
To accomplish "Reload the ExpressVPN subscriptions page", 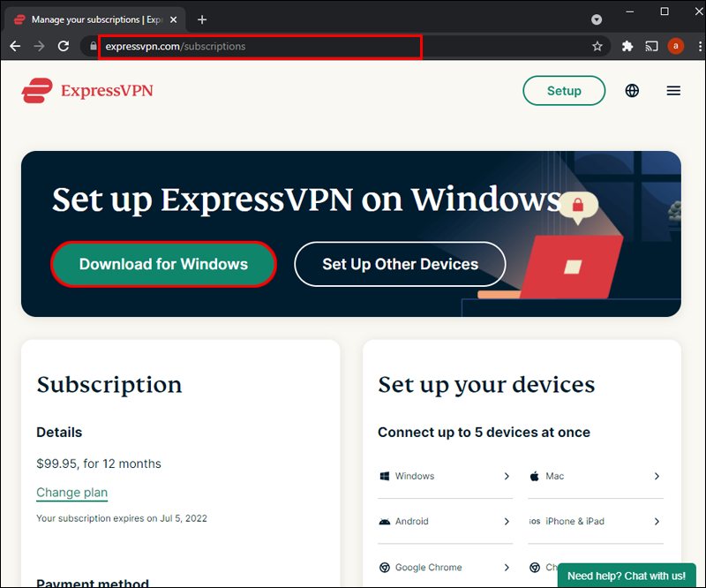I will [x=64, y=46].
